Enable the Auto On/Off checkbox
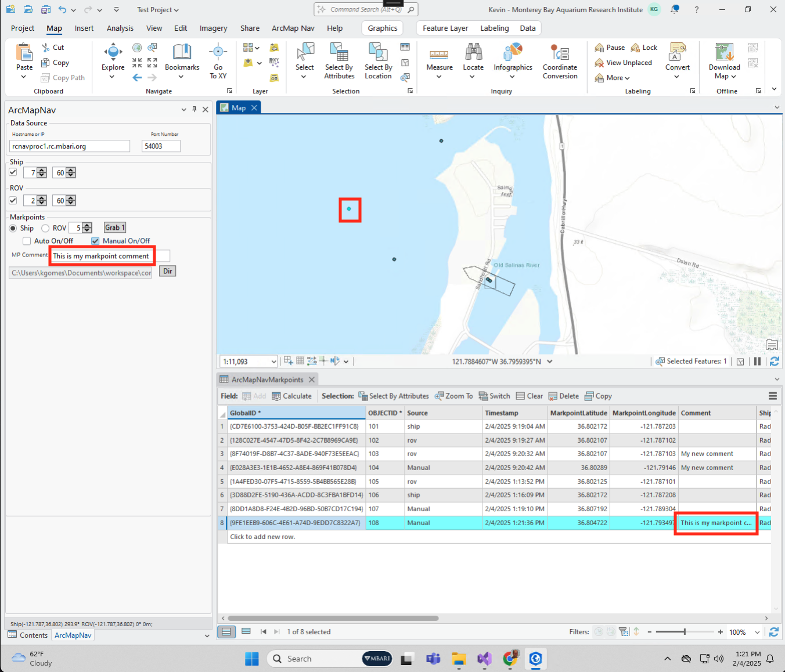Viewport: 785px width, 672px height. (27, 241)
